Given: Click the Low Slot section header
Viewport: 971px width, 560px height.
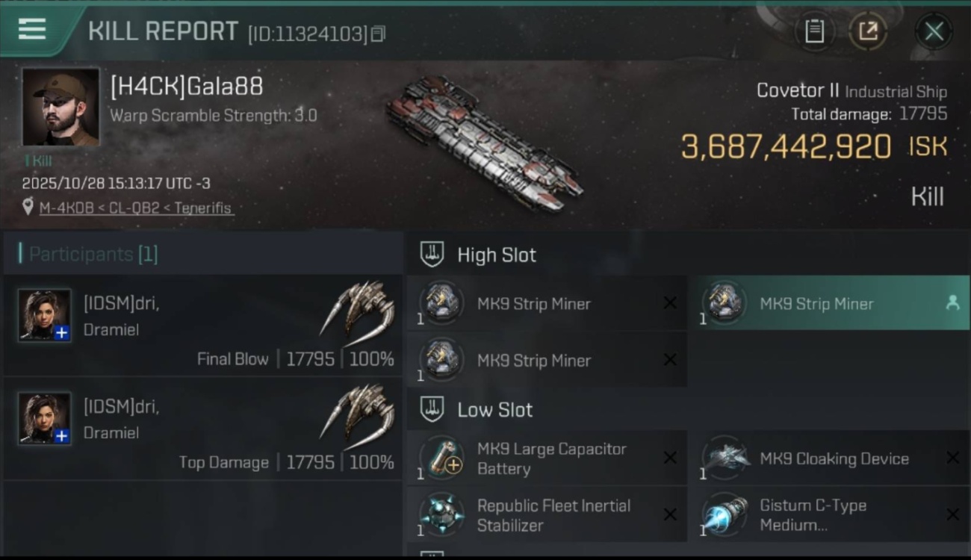Looking at the screenshot, I should (x=494, y=410).
